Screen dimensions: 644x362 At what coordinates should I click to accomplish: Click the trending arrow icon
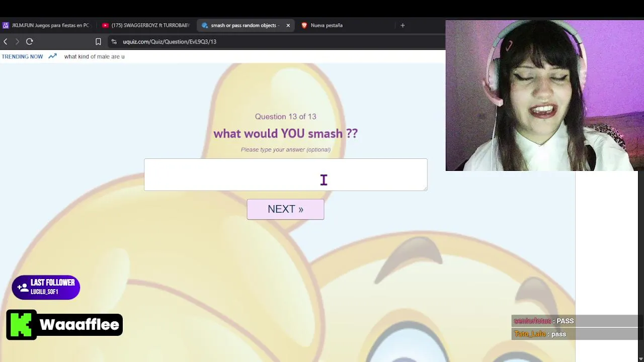52,56
